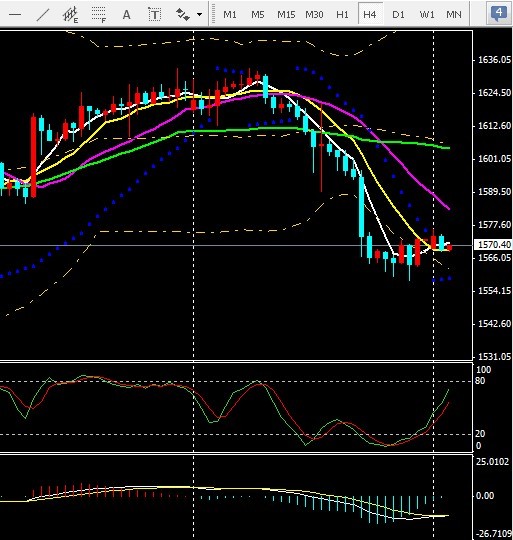Open the chat notifications icon showing 4
513x540 pixels.
pyautogui.click(x=498, y=14)
